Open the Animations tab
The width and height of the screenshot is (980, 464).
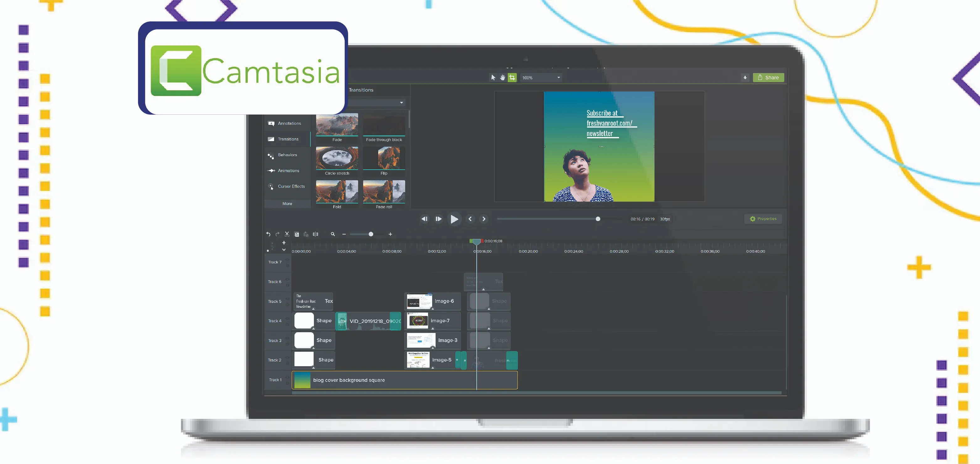click(288, 171)
